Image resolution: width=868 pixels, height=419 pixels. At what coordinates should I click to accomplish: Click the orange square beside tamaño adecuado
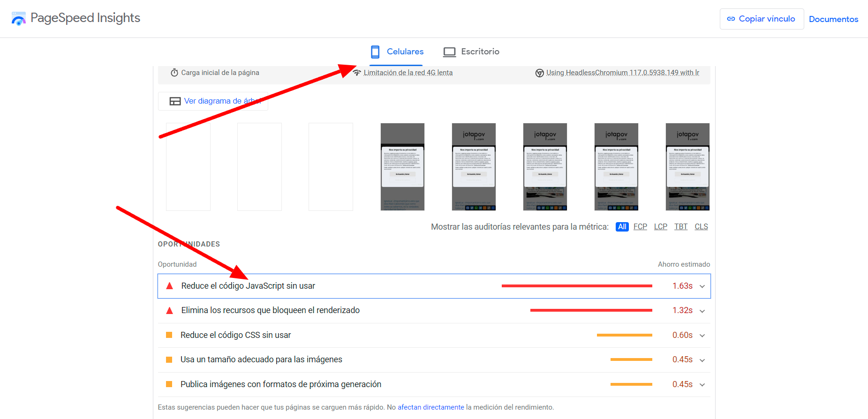tap(169, 359)
